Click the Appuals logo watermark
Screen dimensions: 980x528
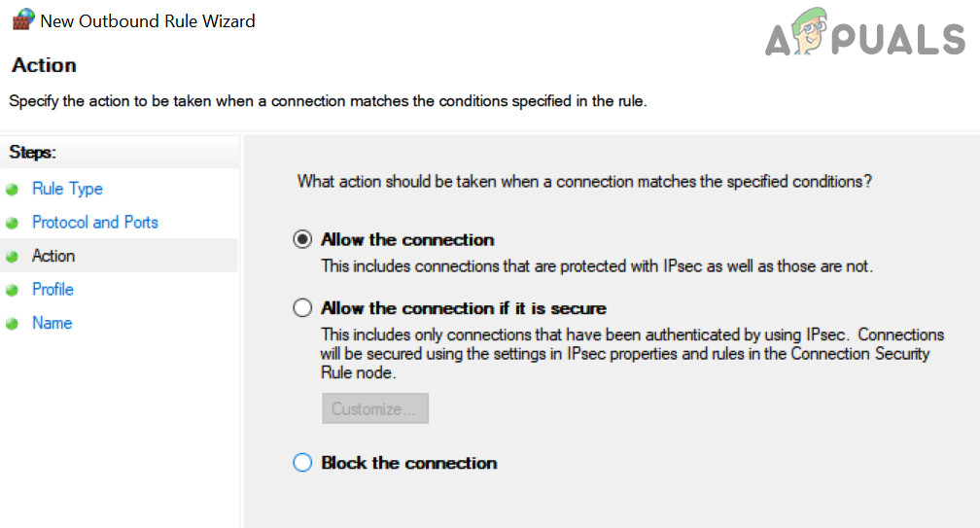click(x=864, y=39)
